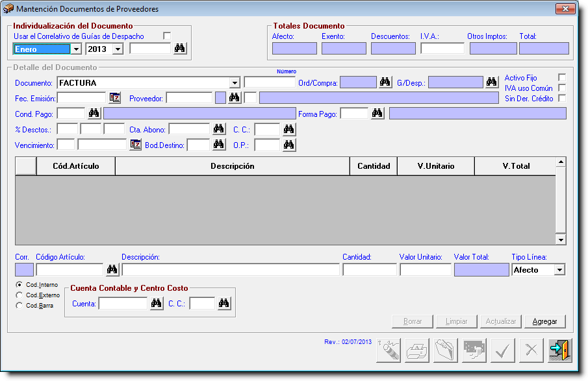Click the Limpiar button
The width and height of the screenshot is (588, 381).
point(456,321)
